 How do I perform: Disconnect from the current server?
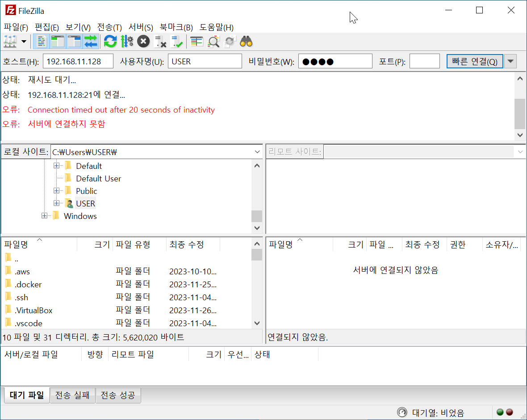[x=160, y=42]
